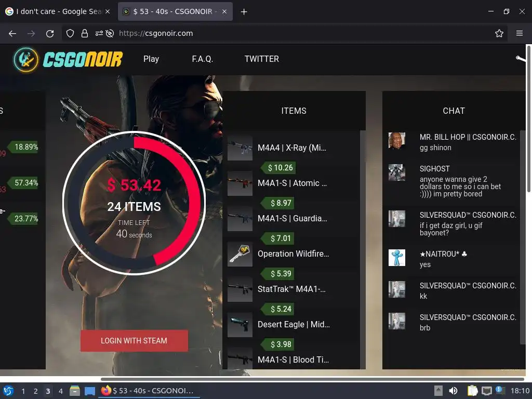This screenshot has width=532, height=399.
Task: Click the avatar beside SILVERSQUAD's 'kk' chat message
Action: [396, 289]
